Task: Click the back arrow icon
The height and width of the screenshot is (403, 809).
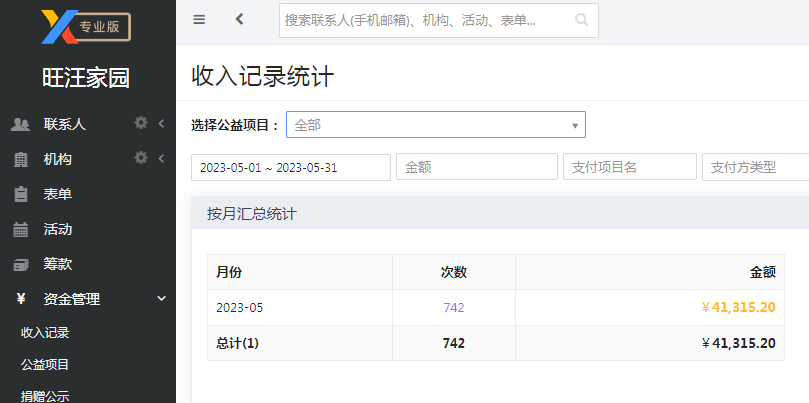Action: click(x=239, y=19)
